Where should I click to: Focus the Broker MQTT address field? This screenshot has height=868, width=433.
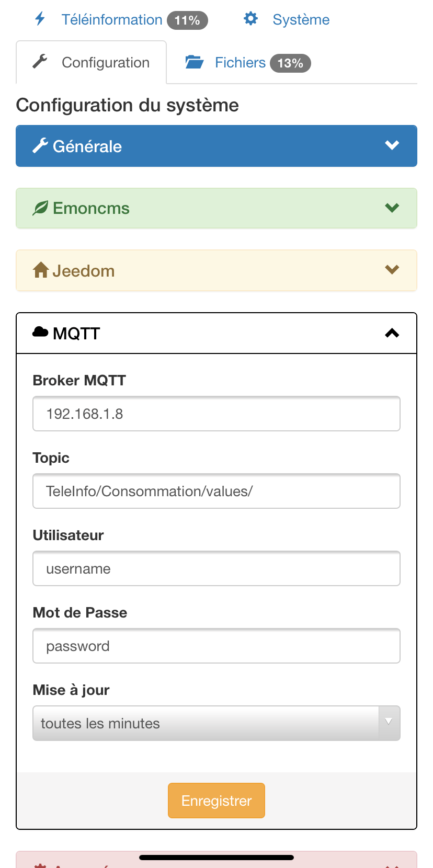216,414
